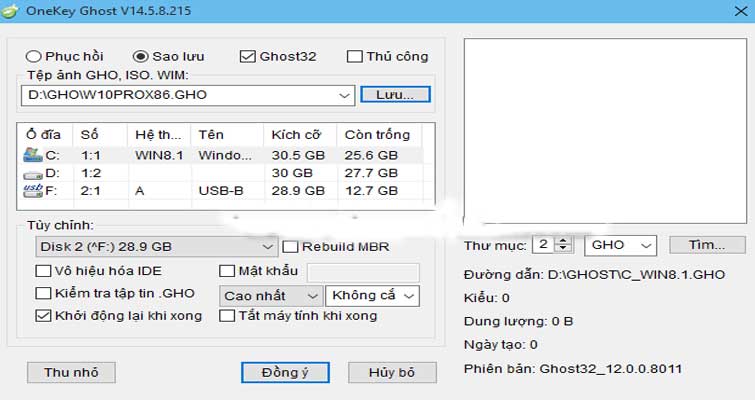Click the Tên column header

click(x=227, y=134)
